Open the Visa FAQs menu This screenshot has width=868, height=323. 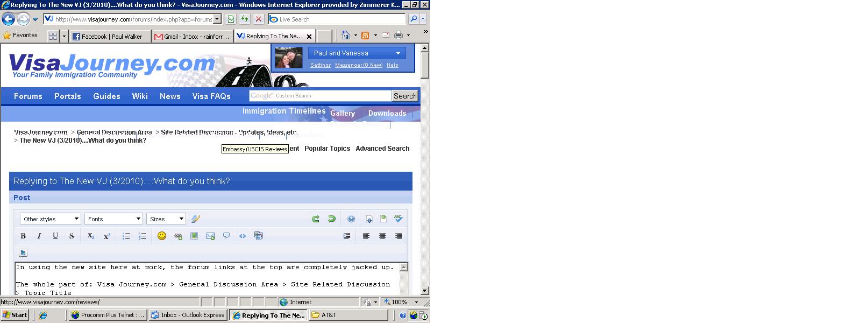point(211,96)
